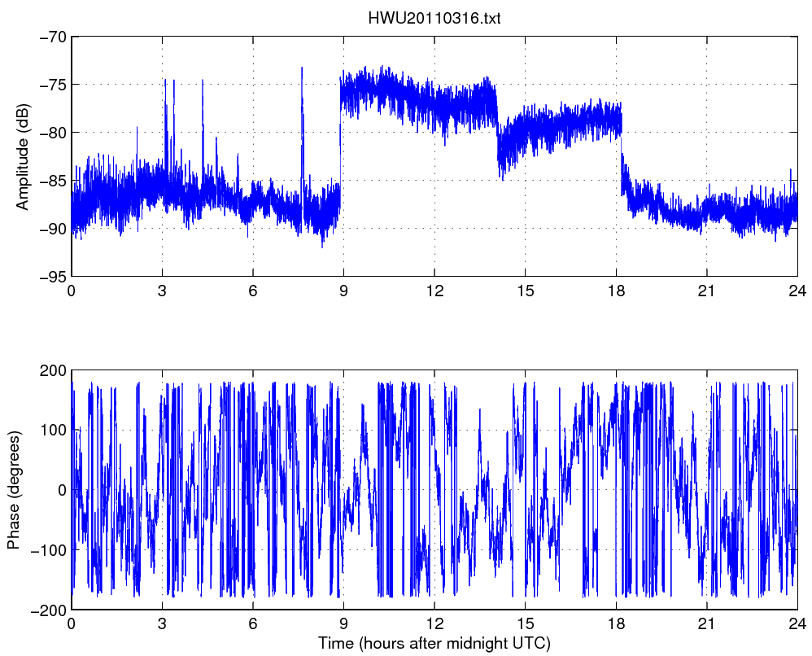Click the 100 tick on phase axis
Image resolution: width=812 pixels, height=656 pixels.
54,430
